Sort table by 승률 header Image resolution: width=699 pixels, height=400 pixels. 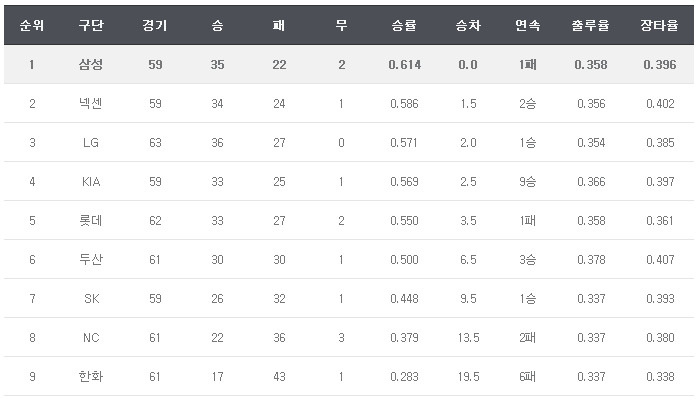coord(404,25)
